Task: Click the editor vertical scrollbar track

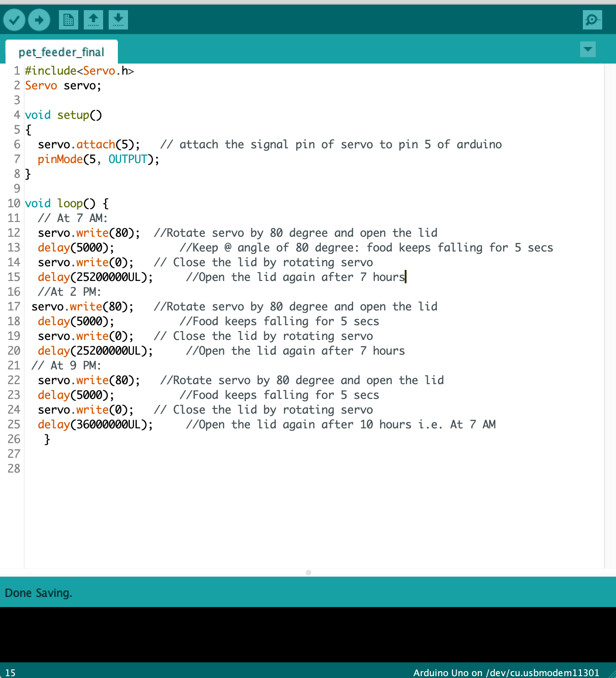Action: [x=610, y=316]
